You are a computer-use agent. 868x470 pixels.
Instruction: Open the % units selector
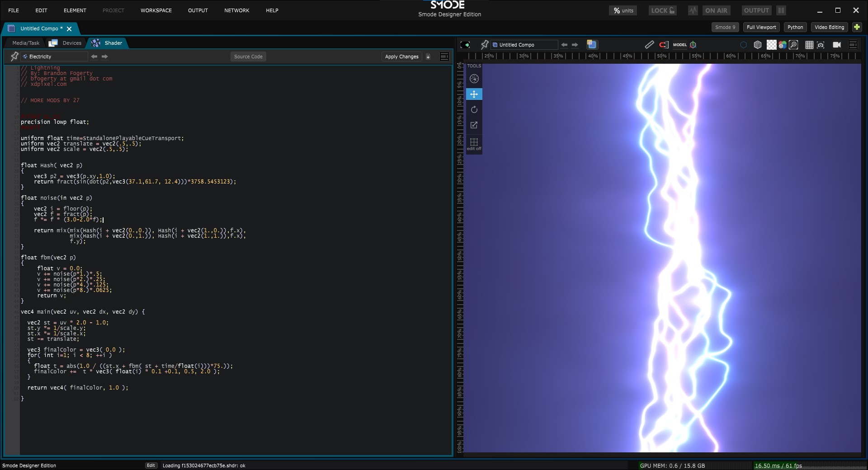[x=623, y=10]
